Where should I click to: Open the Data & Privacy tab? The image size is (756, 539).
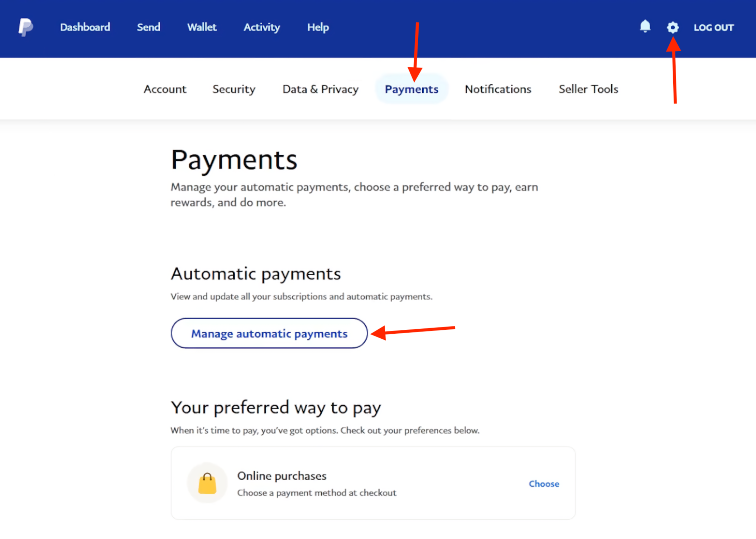pyautogui.click(x=320, y=89)
